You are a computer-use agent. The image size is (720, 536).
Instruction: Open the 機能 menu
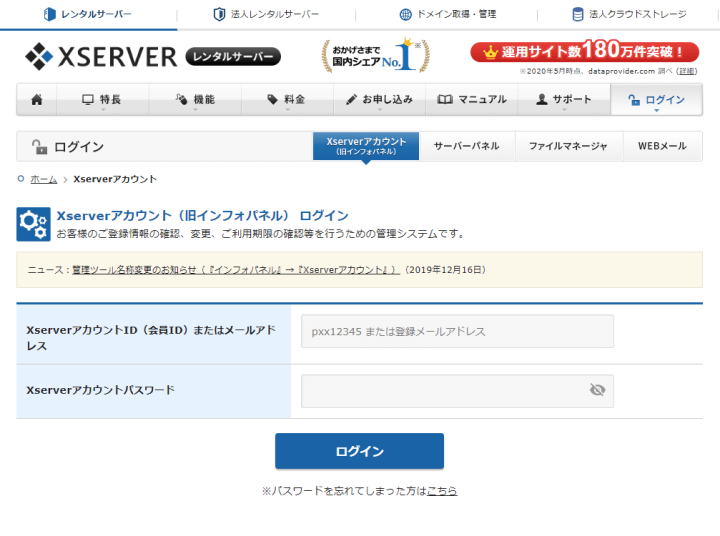pos(195,99)
